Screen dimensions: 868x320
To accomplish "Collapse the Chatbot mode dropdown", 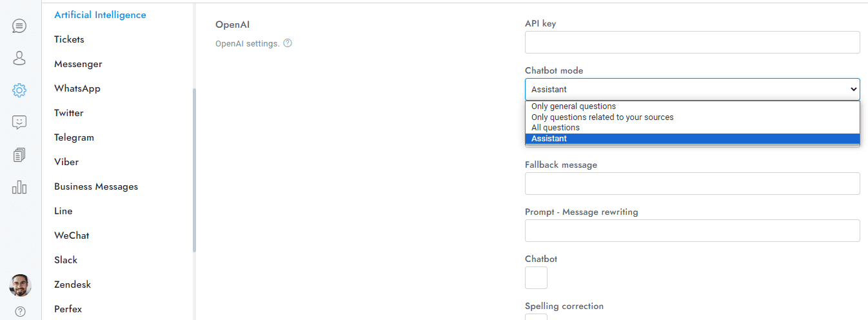I will [692, 89].
